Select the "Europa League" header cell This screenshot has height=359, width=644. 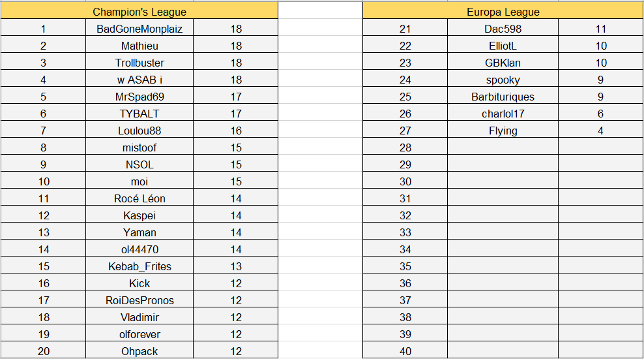point(503,12)
